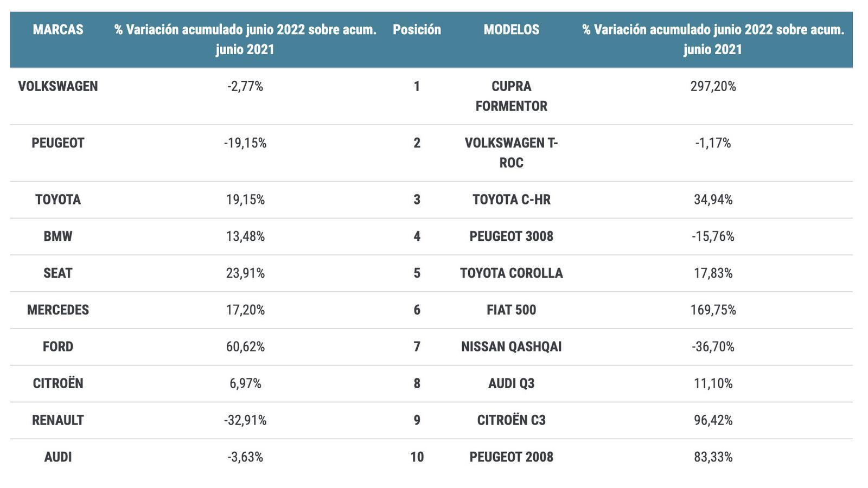
Task: Click the PEUGEOT brand row label
Action: 58,143
